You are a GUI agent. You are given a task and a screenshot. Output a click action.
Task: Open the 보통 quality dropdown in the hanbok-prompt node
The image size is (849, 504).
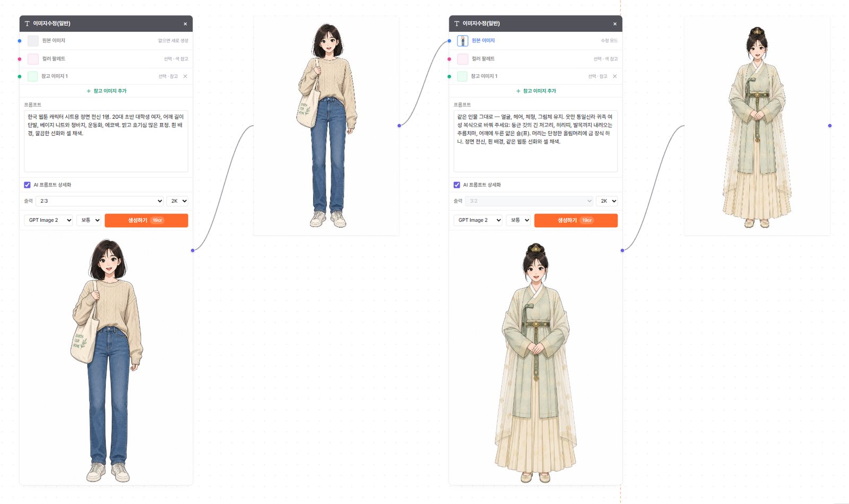tap(518, 220)
